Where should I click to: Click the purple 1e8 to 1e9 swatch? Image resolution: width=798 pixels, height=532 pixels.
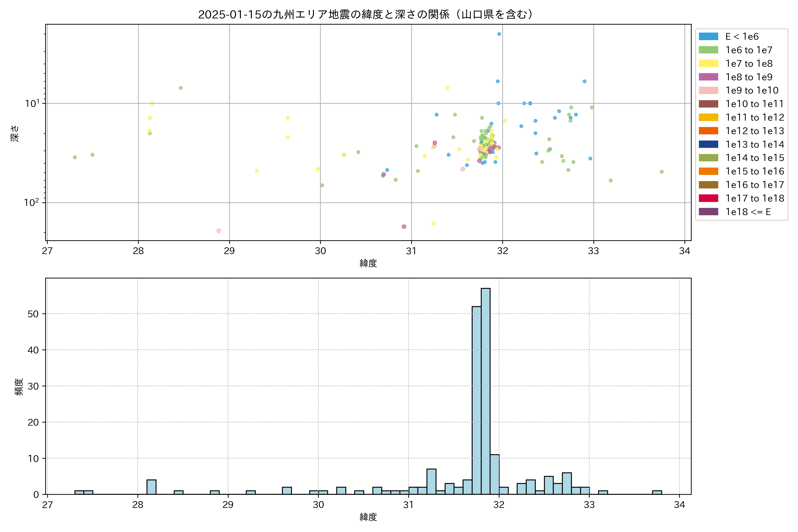point(708,77)
